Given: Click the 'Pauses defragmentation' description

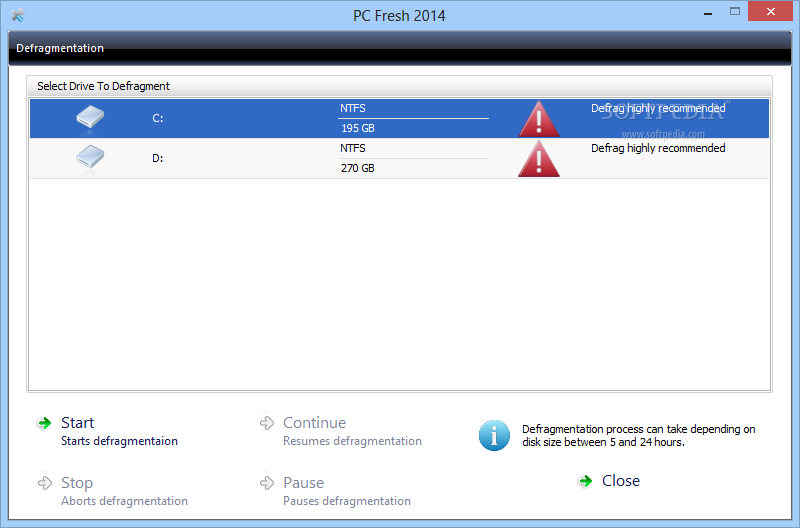Looking at the screenshot, I should pos(347,501).
